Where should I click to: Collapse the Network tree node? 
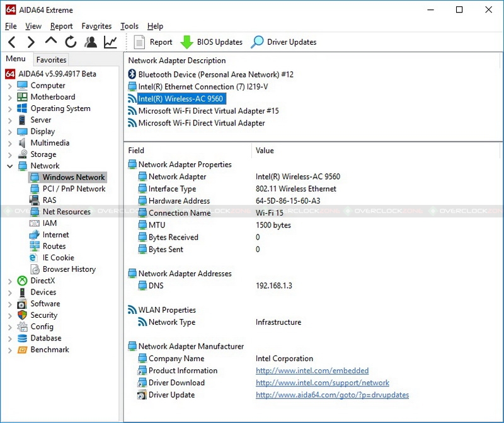coord(10,166)
